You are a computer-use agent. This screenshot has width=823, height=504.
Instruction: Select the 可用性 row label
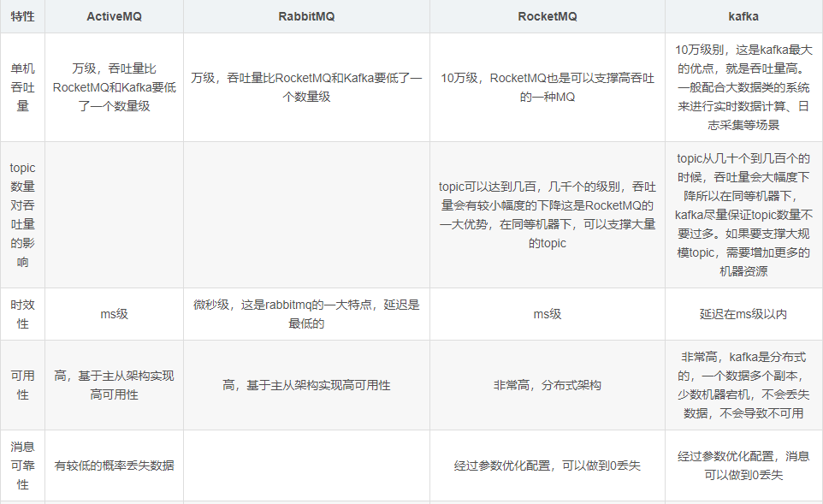click(x=22, y=385)
